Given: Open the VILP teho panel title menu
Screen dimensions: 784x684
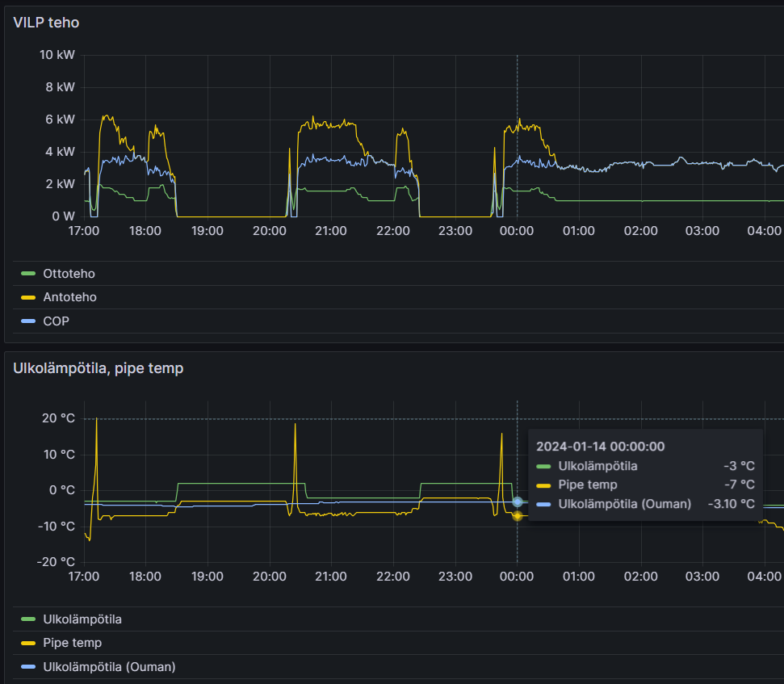Looking at the screenshot, I should (46, 23).
